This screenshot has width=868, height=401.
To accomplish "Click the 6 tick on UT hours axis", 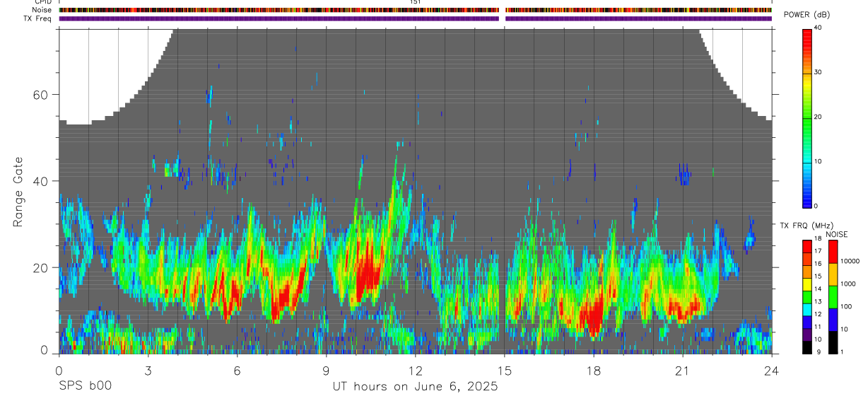I will click(237, 370).
